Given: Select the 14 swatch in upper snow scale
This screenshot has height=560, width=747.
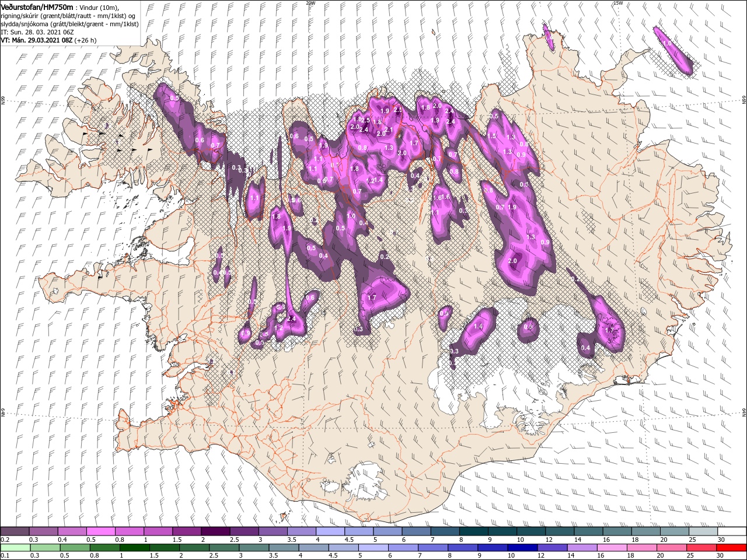Looking at the screenshot, I should [589, 531].
